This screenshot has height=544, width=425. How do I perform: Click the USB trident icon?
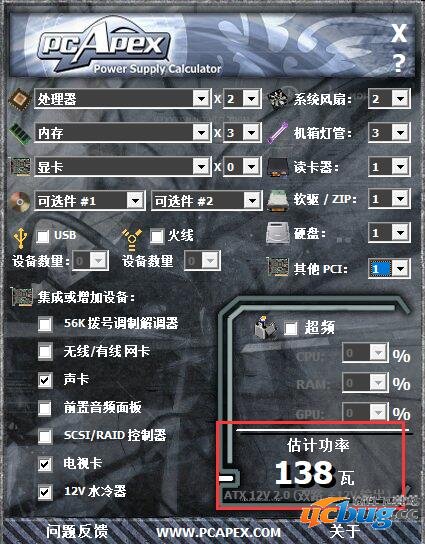[20, 237]
